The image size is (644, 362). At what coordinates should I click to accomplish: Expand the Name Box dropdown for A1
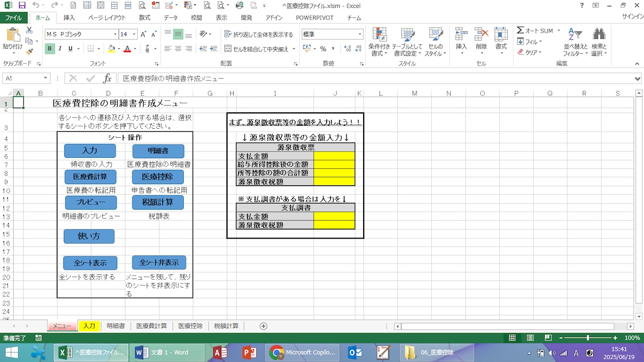pyautogui.click(x=46, y=79)
